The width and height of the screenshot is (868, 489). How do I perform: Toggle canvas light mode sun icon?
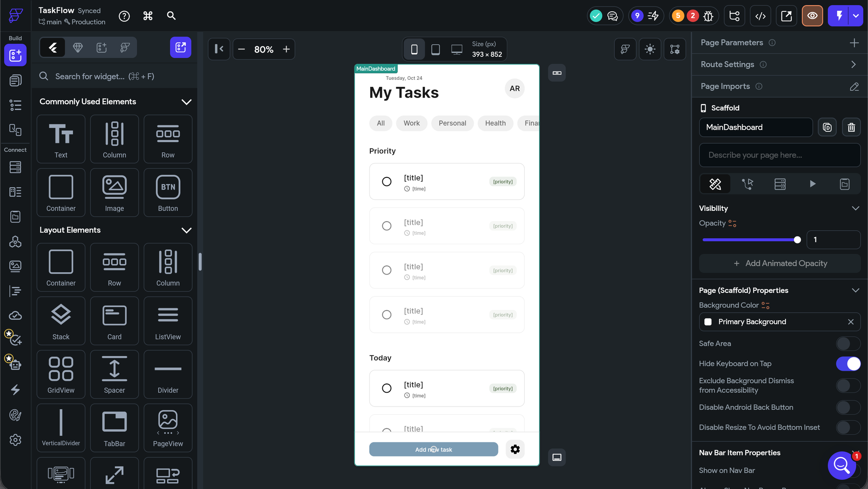coord(650,49)
